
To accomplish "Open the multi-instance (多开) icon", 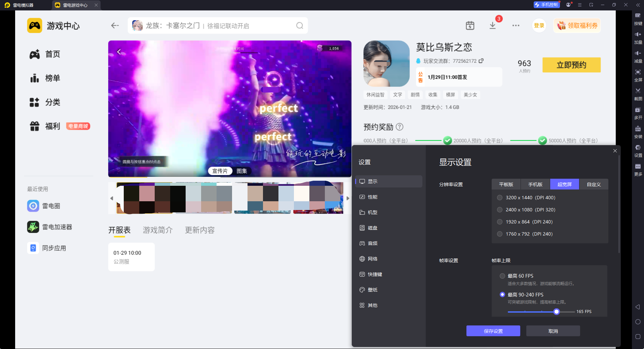I will [x=638, y=110].
